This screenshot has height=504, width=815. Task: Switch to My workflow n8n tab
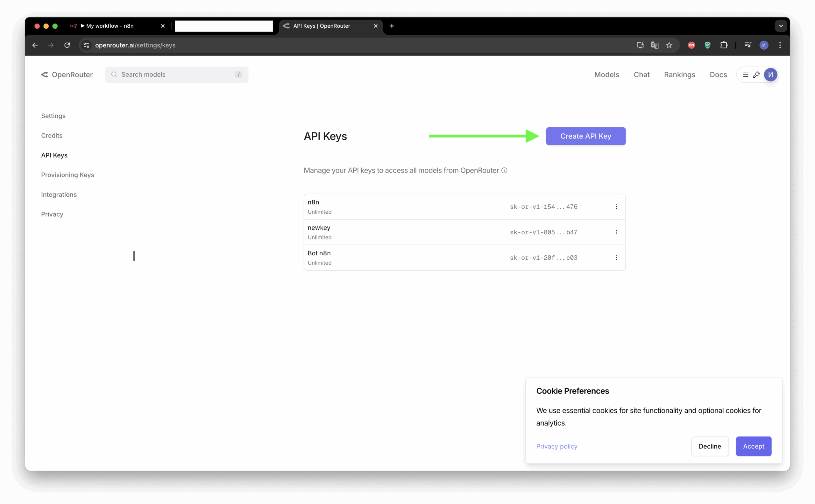(x=110, y=26)
